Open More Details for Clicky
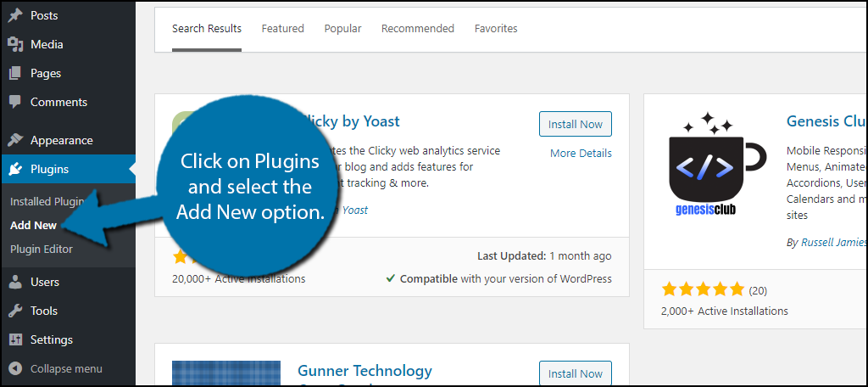Viewport: 868px width, 387px height. coord(581,153)
